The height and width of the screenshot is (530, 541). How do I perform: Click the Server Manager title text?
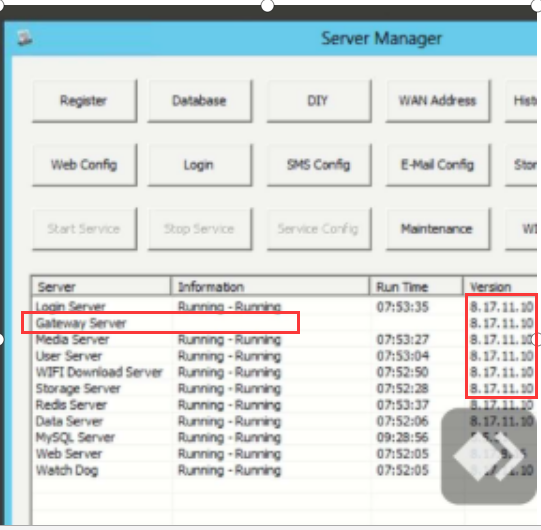tap(381, 38)
